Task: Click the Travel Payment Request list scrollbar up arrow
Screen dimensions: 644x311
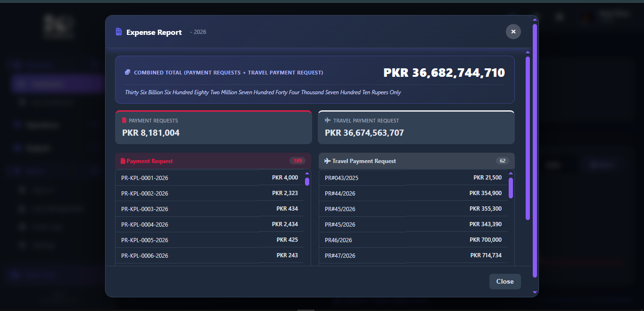Action: click(x=511, y=173)
